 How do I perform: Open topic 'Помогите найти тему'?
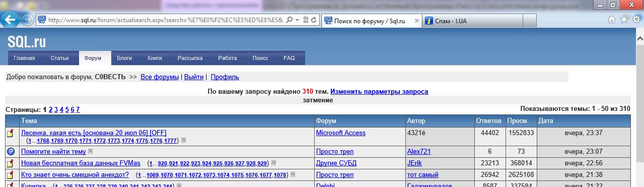click(53, 151)
